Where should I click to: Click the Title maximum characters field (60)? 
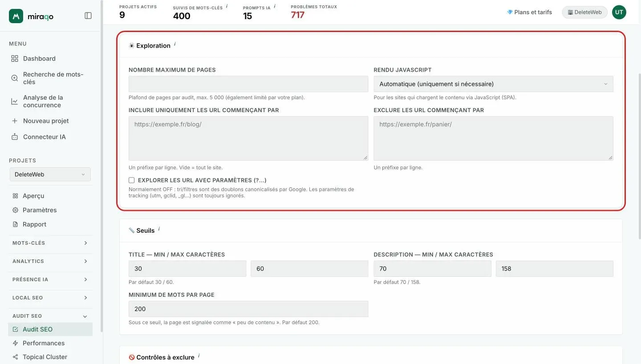point(309,269)
